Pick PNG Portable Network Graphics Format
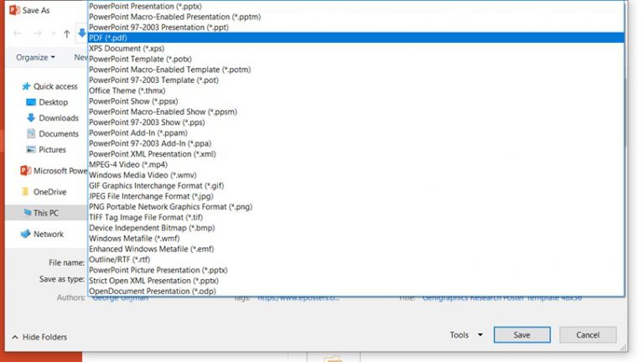 [x=170, y=206]
